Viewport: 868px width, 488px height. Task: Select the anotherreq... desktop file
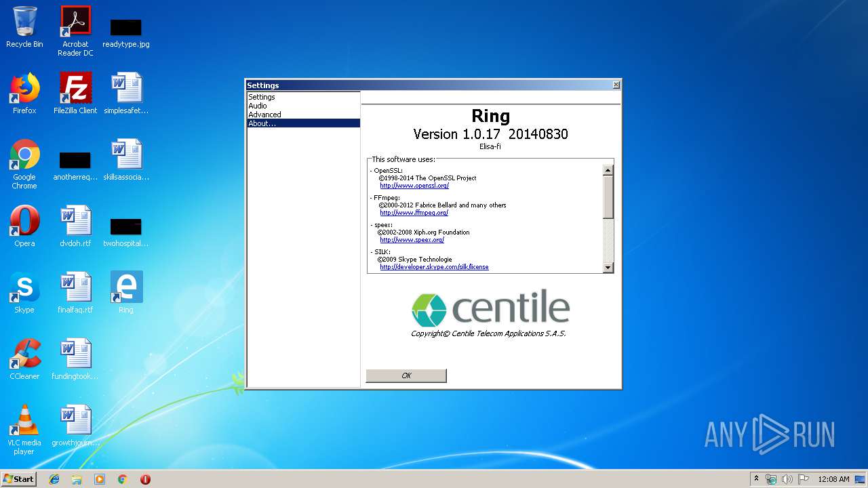[x=75, y=167]
